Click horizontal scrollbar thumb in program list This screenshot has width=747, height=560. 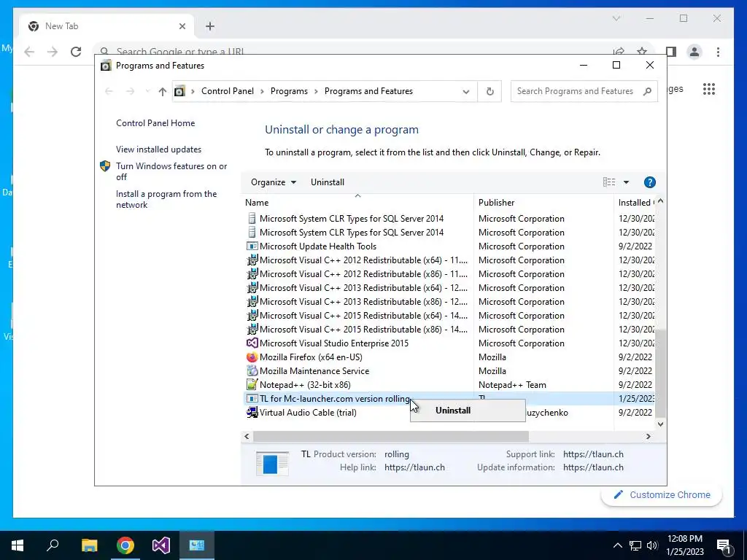[391, 436]
